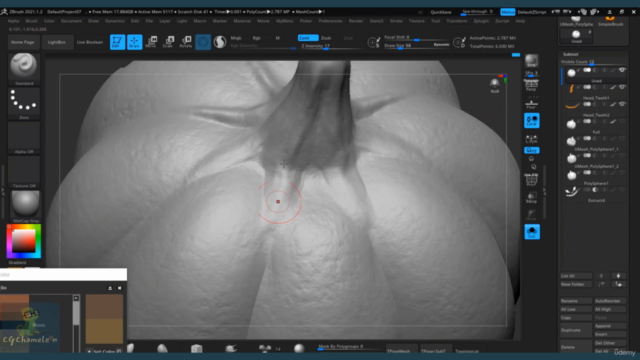Viewport: 640px width, 360px height.
Task: Click the Append subtool button
Action: (610, 326)
